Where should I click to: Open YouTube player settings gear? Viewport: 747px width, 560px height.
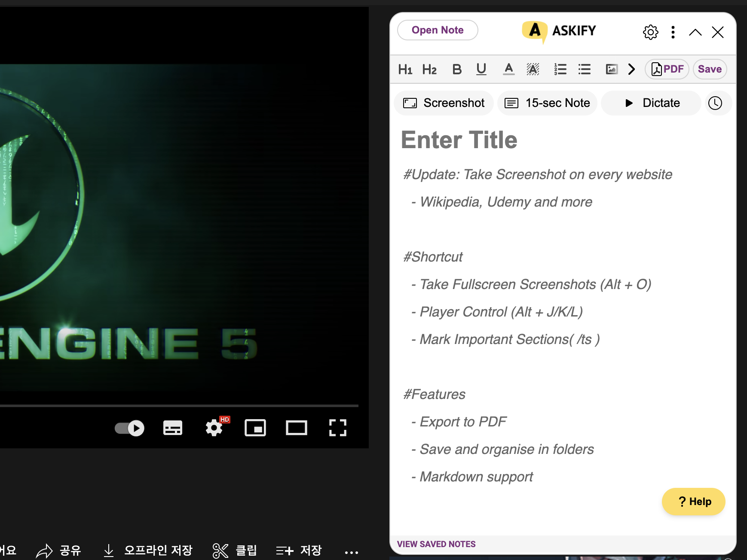tap(214, 428)
